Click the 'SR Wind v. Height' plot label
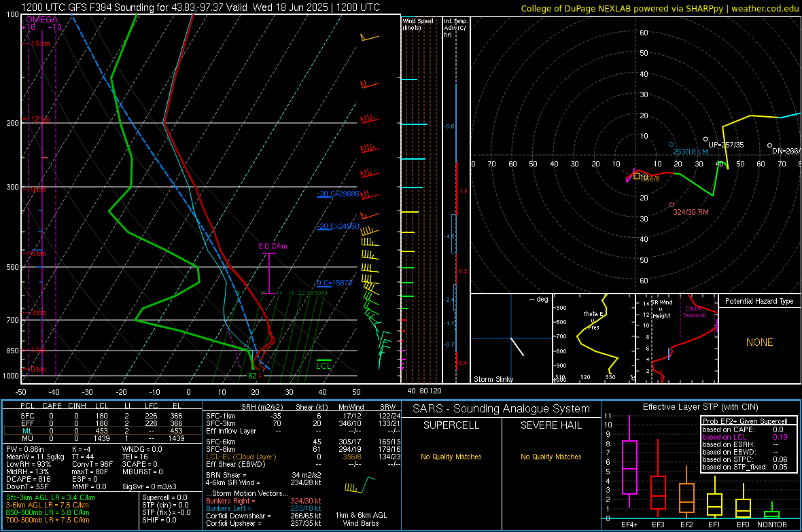 click(x=661, y=309)
